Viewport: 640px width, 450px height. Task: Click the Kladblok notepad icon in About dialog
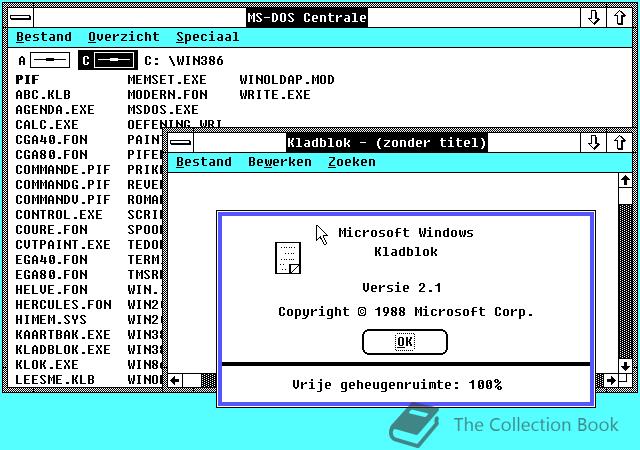pyautogui.click(x=288, y=258)
